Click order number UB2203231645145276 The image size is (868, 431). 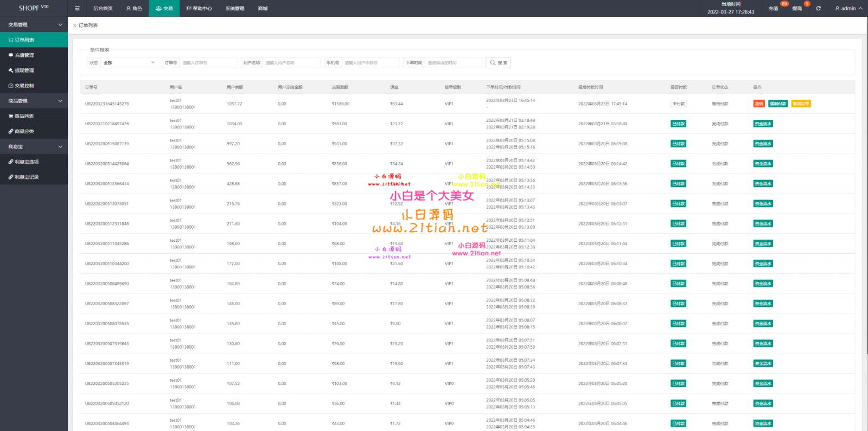[x=107, y=104]
